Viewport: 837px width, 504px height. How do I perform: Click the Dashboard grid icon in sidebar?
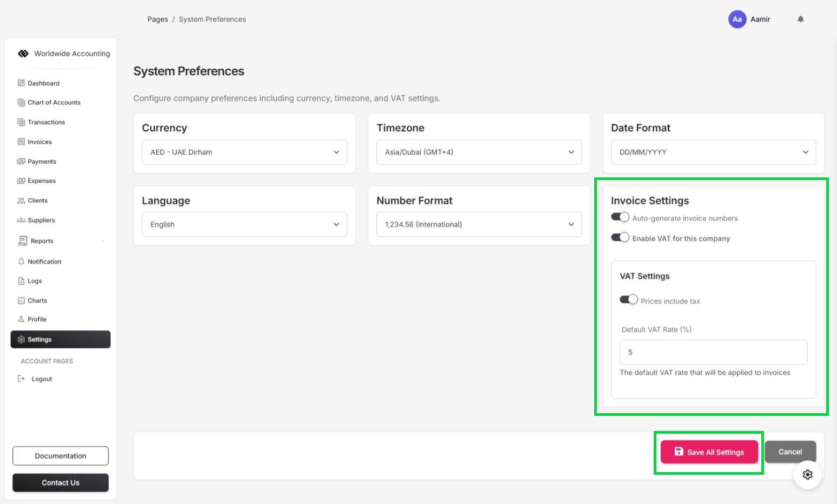tap(21, 83)
